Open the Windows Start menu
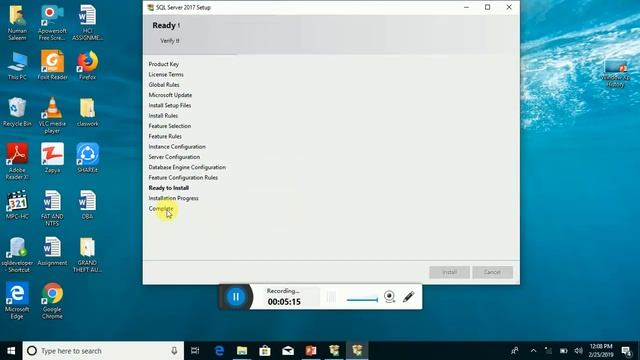This screenshot has width=640, height=360. (x=11, y=351)
